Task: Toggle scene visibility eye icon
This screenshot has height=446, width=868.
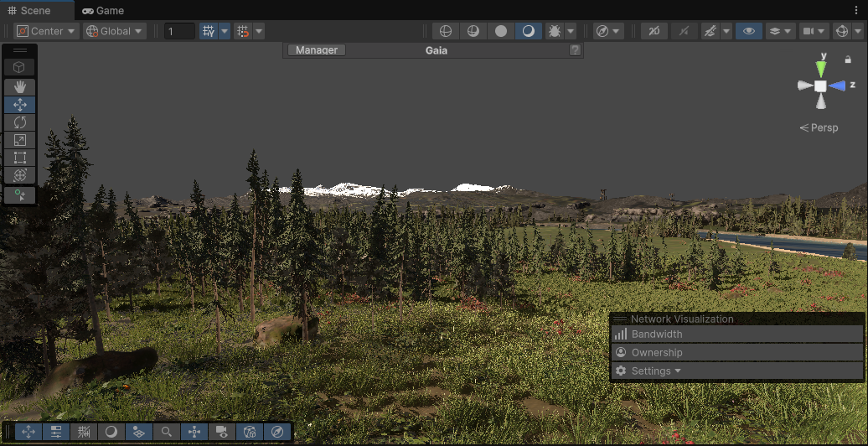Action: pyautogui.click(x=748, y=31)
